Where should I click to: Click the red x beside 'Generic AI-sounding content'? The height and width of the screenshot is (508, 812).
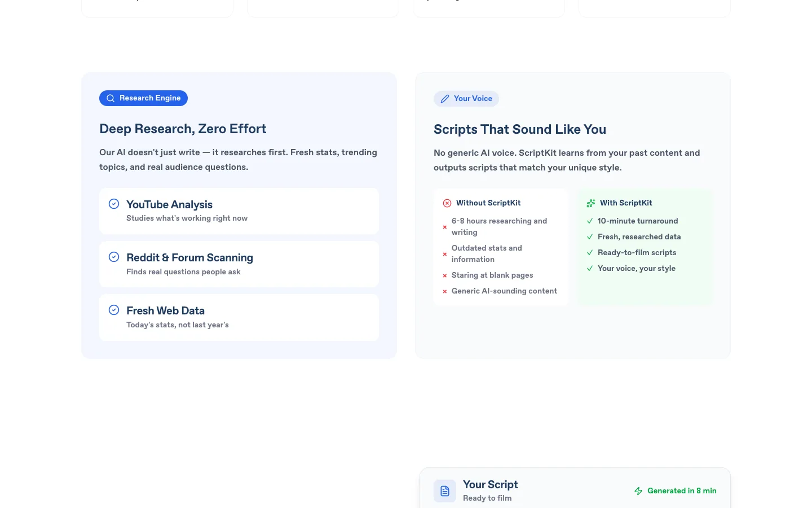click(x=445, y=291)
